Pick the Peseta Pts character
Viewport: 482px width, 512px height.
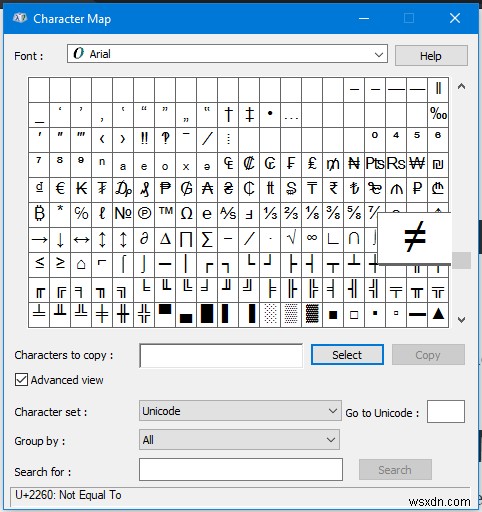click(375, 165)
